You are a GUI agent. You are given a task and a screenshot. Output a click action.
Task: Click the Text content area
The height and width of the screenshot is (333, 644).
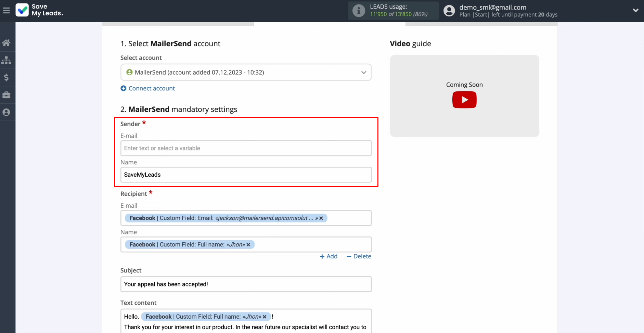246,321
